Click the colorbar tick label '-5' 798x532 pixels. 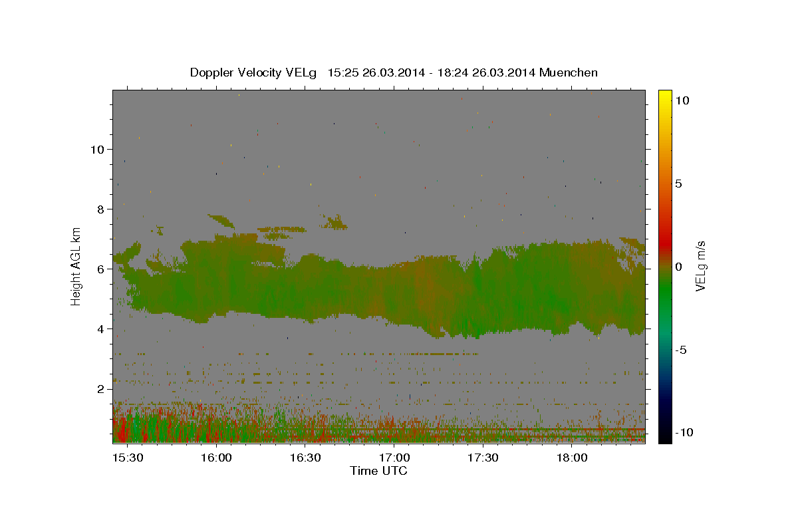[x=681, y=350]
